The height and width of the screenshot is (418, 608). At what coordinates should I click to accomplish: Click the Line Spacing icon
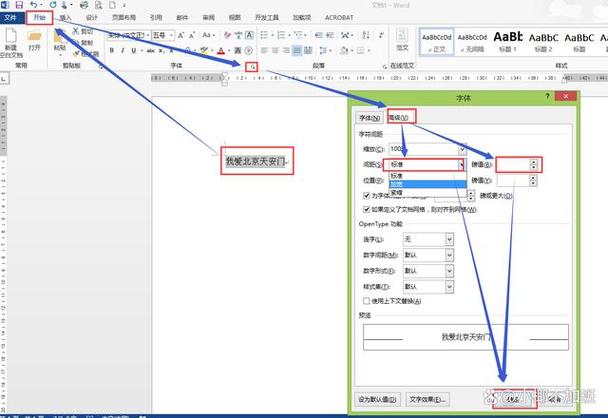[323, 50]
